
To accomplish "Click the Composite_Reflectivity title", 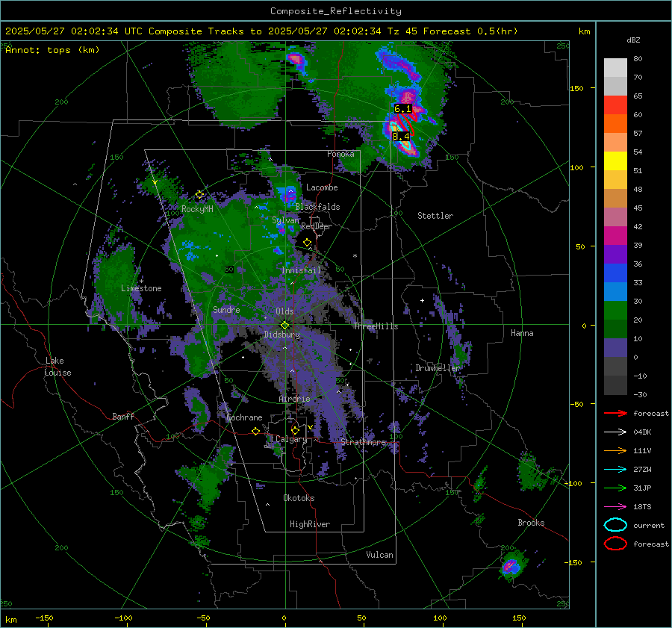I will (335, 11).
